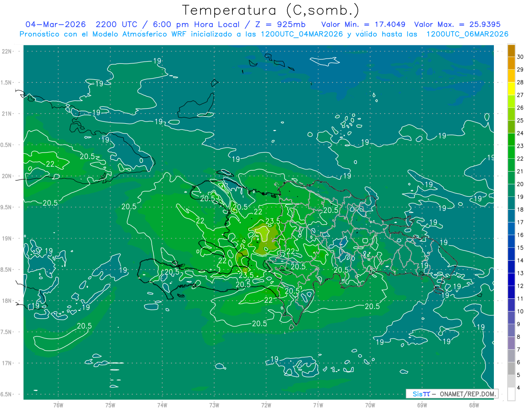The image size is (532, 411).
Task: Click the '72W' longitude axis label
Action: (266, 405)
